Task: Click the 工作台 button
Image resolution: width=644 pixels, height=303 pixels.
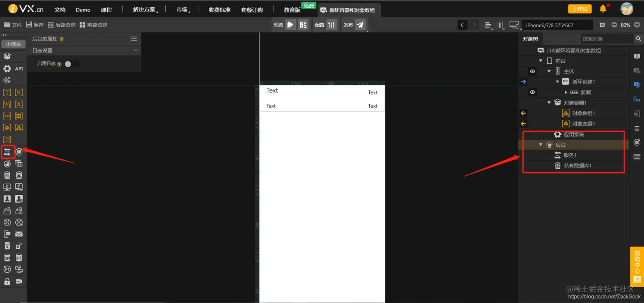Action: (x=580, y=9)
